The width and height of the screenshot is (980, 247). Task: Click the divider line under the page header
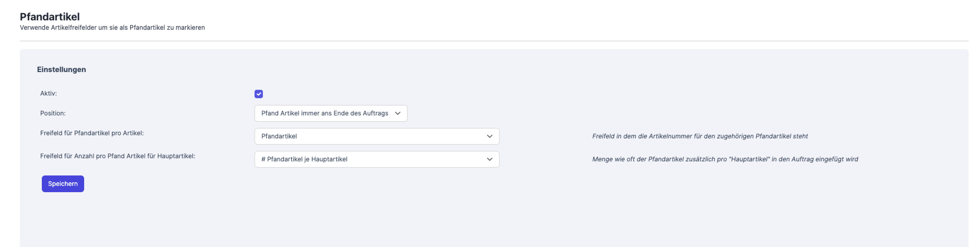point(494,41)
